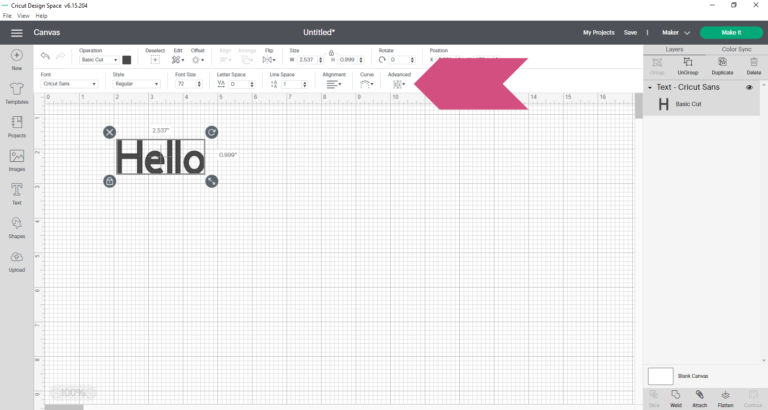Expand the Style dropdown set to Regular
The image size is (768, 410).
pos(138,84)
